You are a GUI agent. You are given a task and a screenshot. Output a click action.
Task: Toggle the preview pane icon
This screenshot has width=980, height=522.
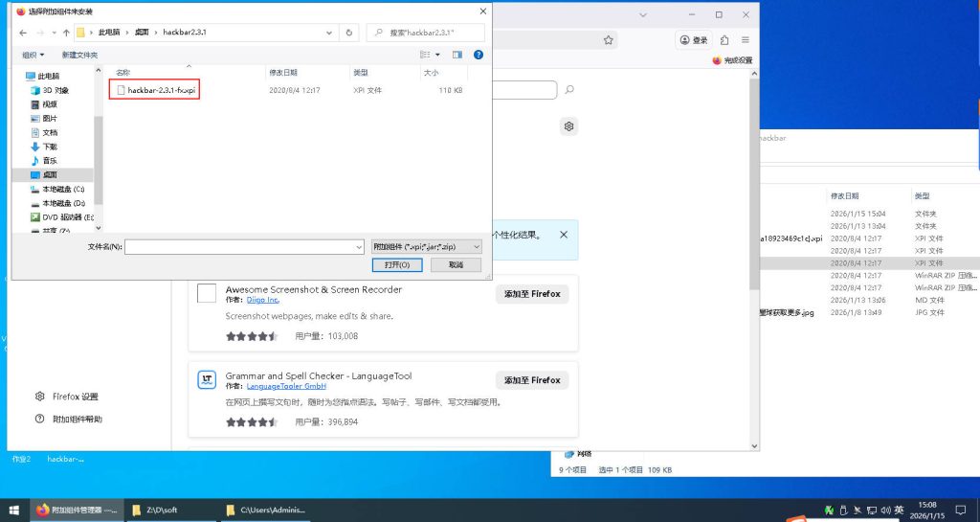(457, 55)
